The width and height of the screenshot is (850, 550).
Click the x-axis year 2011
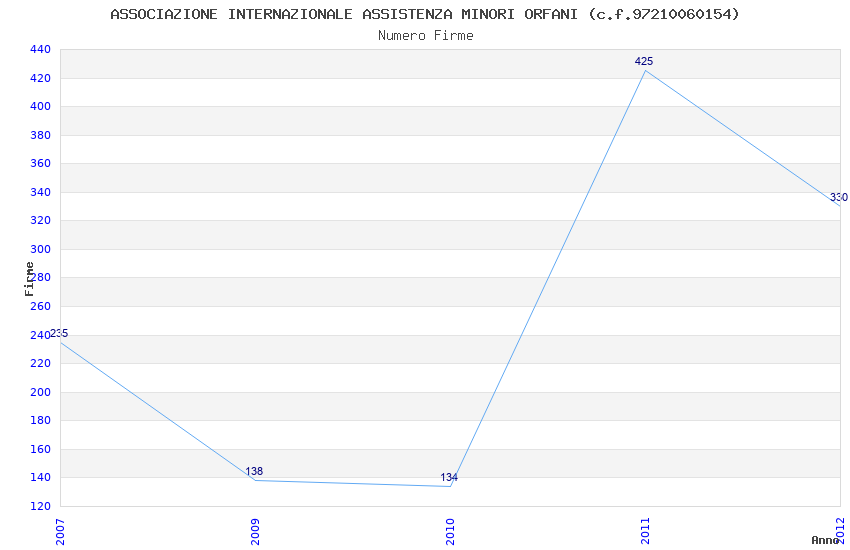coord(645,532)
